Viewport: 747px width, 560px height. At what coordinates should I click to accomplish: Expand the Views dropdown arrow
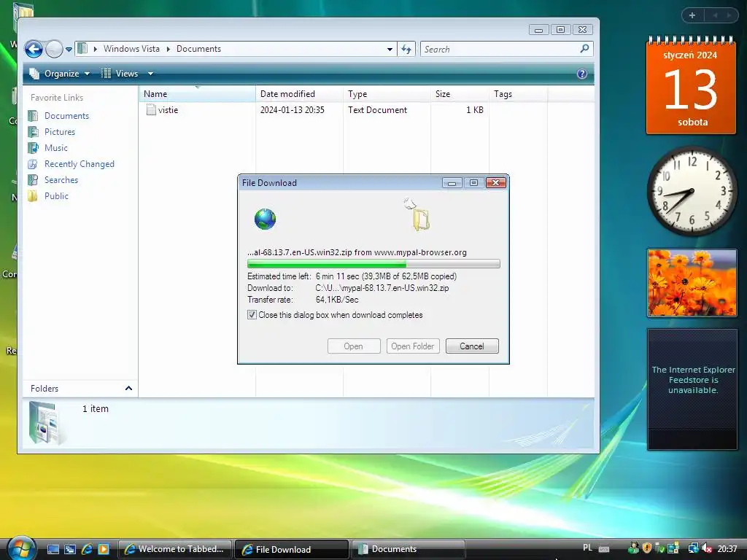150,74
